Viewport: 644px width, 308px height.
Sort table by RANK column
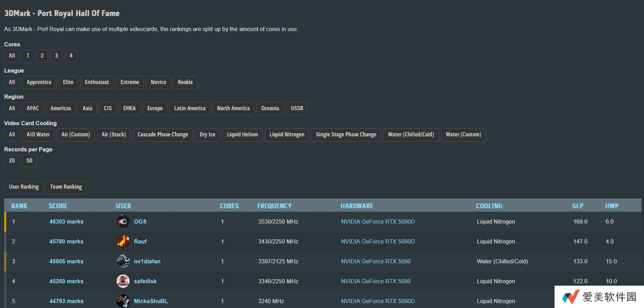pyautogui.click(x=19, y=206)
